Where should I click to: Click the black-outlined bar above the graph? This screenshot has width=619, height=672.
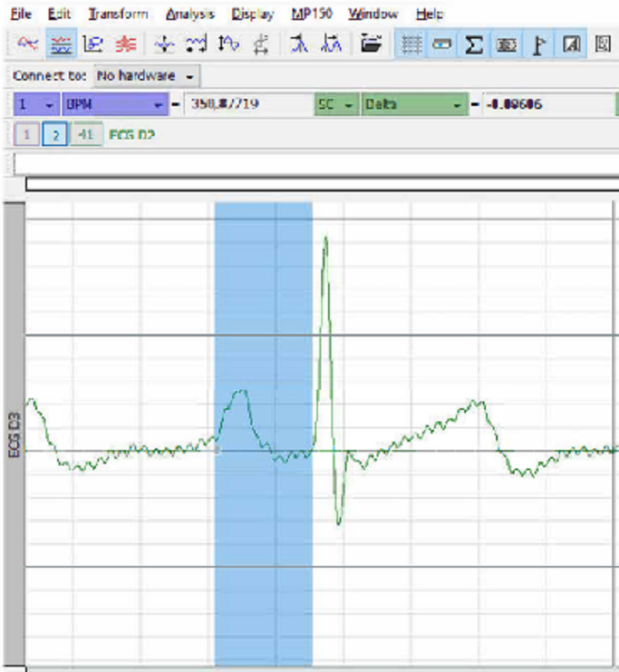click(x=322, y=184)
